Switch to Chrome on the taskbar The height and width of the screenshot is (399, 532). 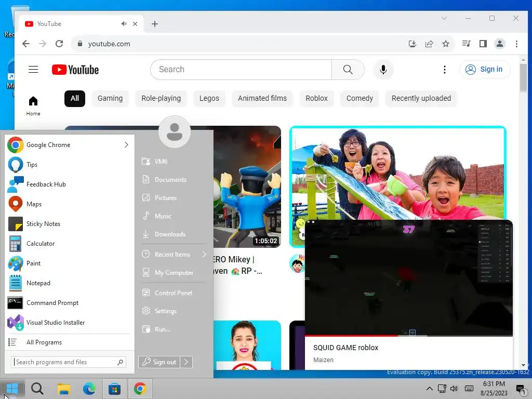click(x=140, y=389)
